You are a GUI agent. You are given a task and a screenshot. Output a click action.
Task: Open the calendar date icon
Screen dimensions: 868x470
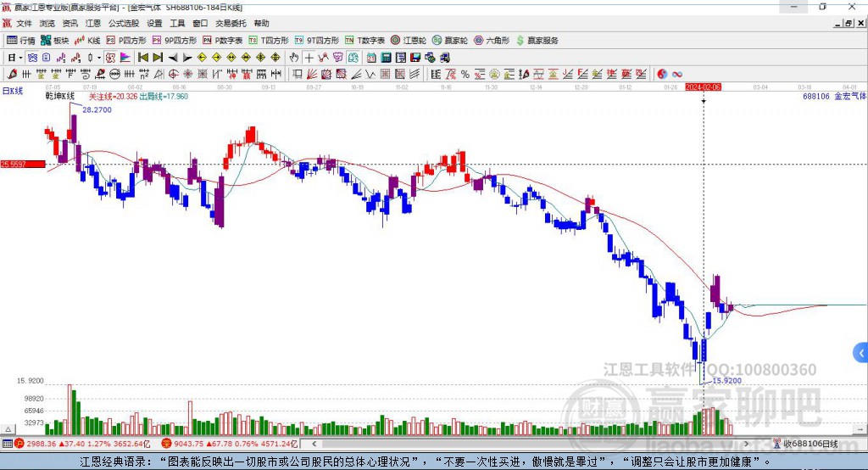(x=371, y=57)
